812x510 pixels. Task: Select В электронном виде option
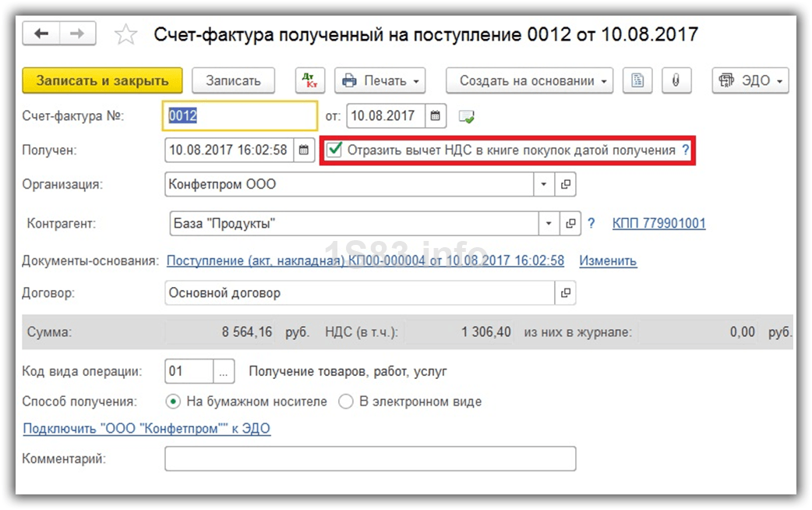[x=346, y=402]
